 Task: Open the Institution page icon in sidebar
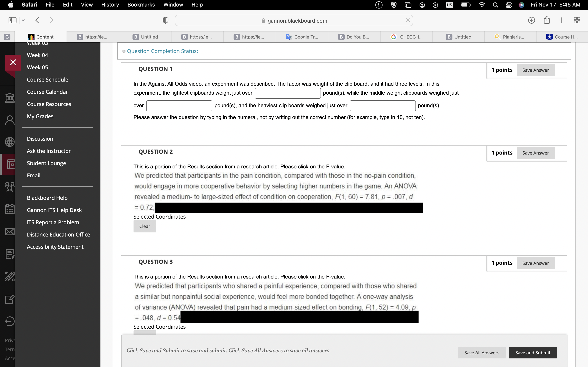click(9, 98)
